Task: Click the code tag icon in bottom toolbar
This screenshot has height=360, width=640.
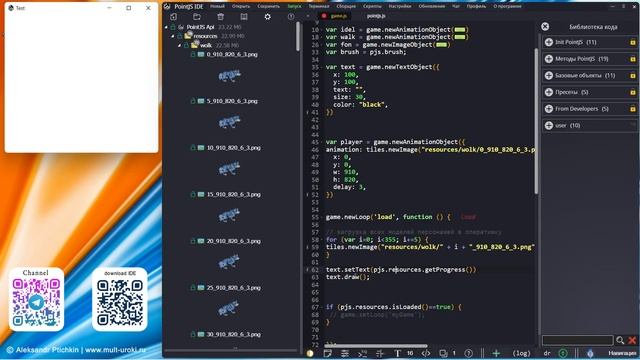Action: click(426, 353)
